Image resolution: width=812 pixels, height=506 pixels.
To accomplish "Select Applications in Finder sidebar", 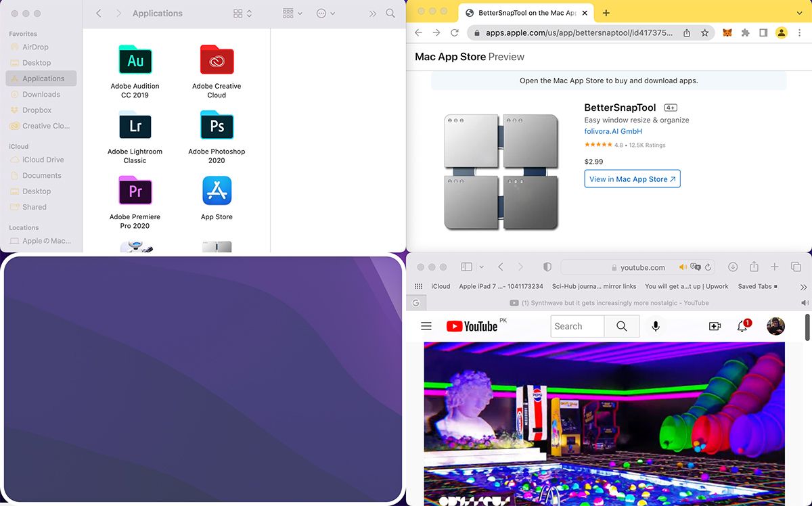I will tap(41, 78).
